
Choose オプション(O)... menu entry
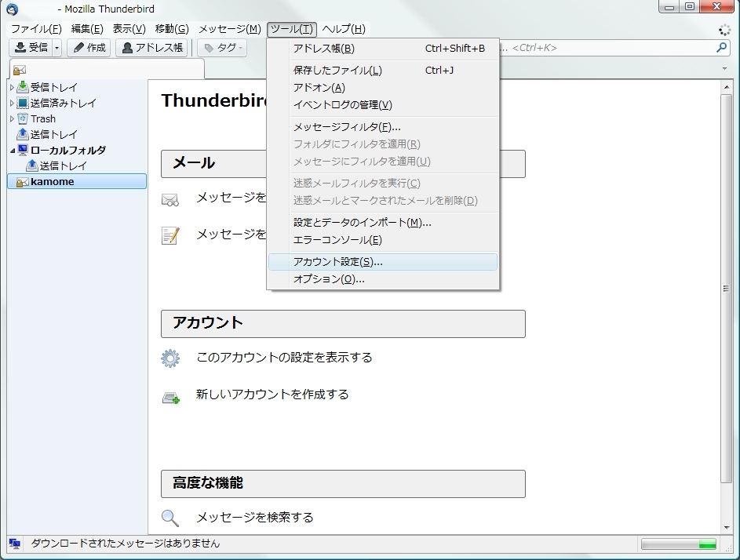[383, 279]
